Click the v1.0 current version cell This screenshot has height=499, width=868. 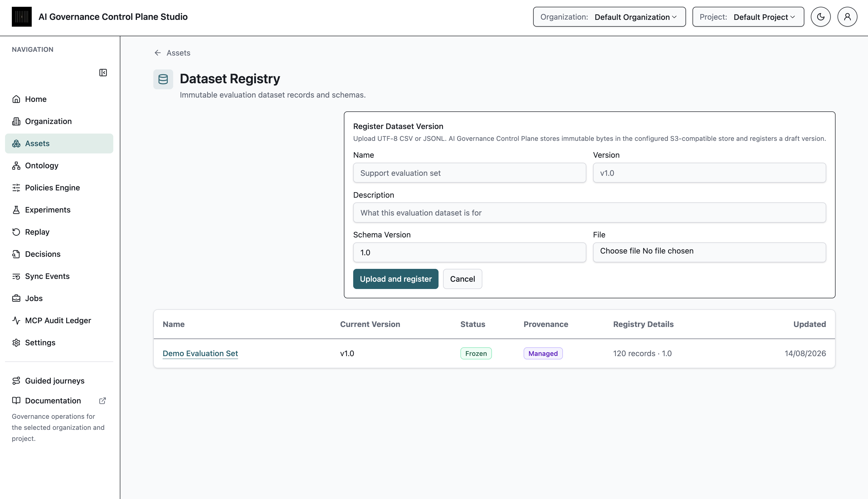[x=347, y=353]
